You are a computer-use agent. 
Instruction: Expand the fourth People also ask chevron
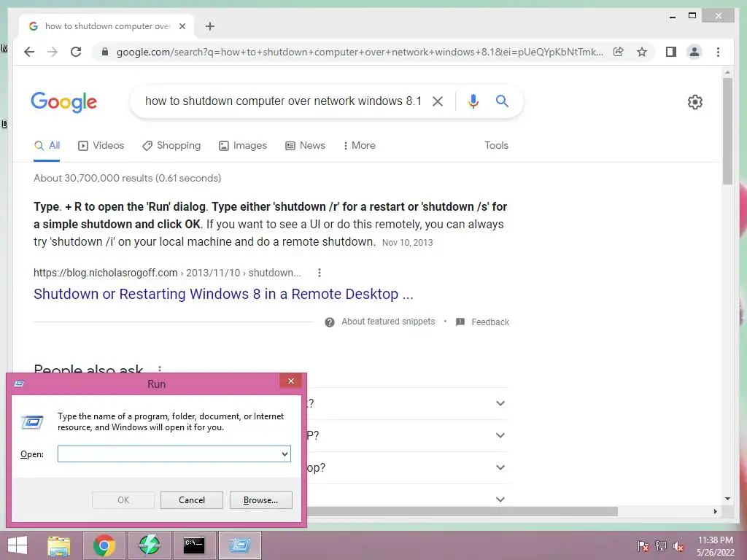tap(500, 499)
